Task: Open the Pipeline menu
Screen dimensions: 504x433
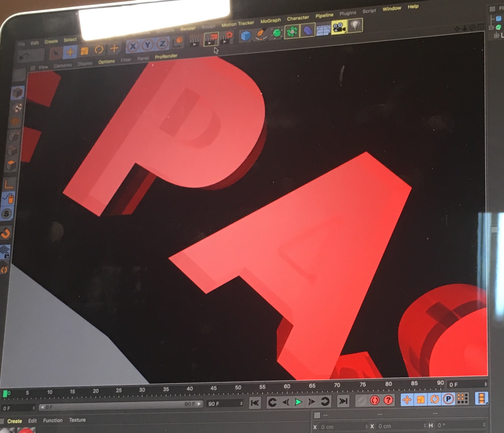Action: [x=324, y=15]
